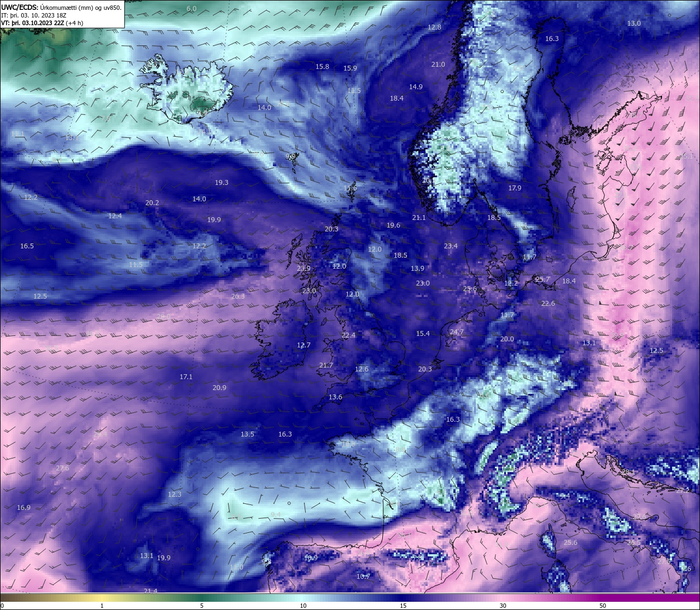
Task: Click the 14.9 value label
Action: (x=416, y=87)
